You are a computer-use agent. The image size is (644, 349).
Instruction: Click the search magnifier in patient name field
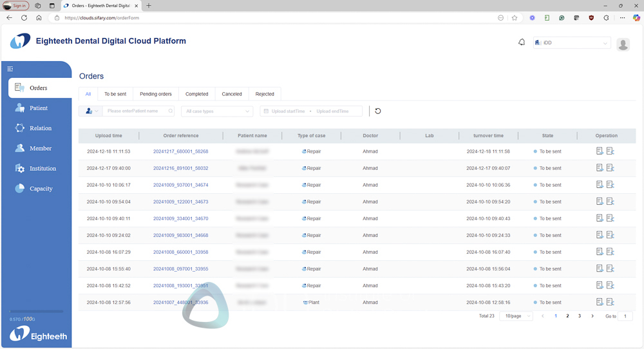point(170,111)
